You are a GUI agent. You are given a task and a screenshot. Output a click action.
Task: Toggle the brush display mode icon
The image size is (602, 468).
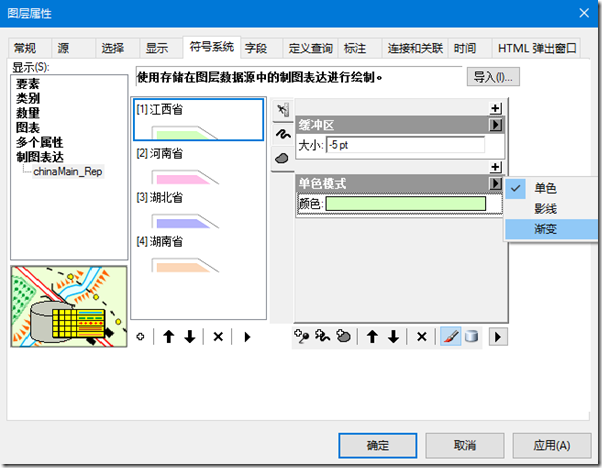pos(450,337)
